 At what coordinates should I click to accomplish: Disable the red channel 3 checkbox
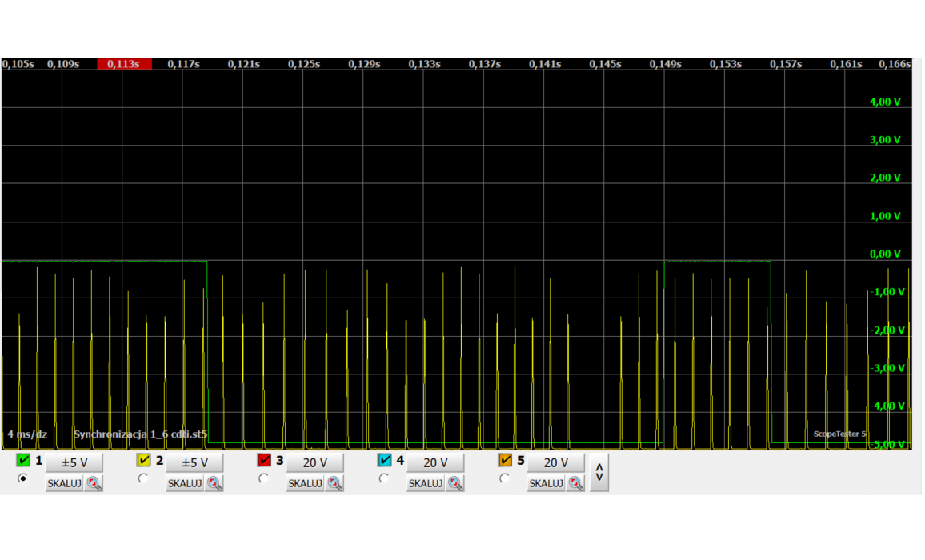click(265, 461)
